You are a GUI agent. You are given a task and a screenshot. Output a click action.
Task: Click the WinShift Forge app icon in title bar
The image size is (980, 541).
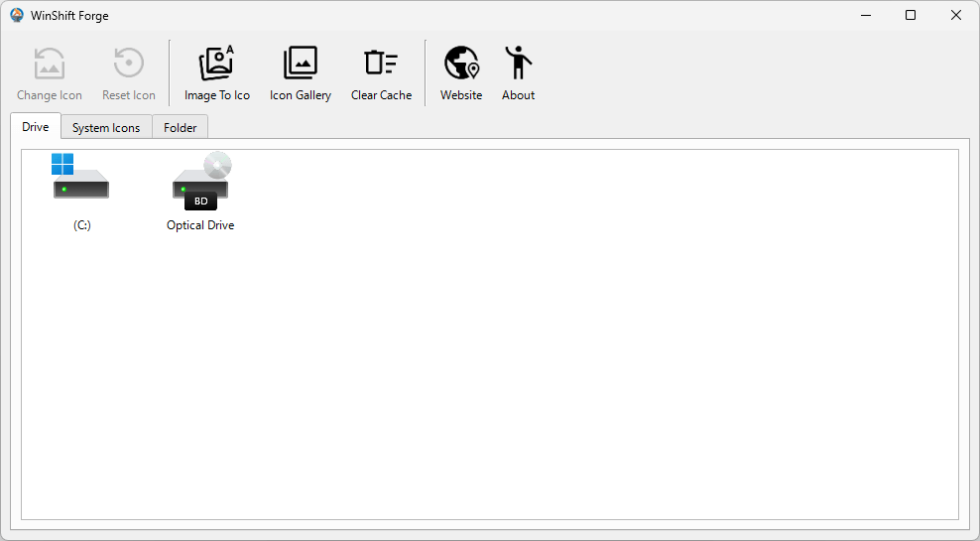click(x=17, y=15)
